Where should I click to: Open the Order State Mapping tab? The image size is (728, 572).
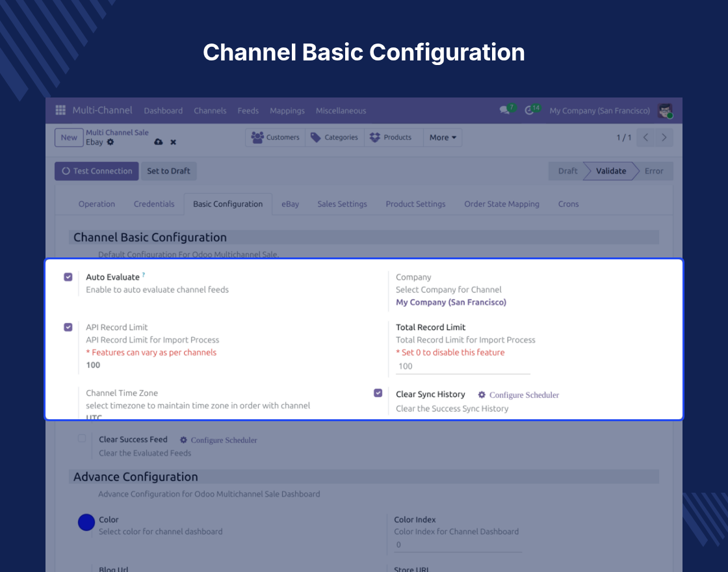pos(502,204)
